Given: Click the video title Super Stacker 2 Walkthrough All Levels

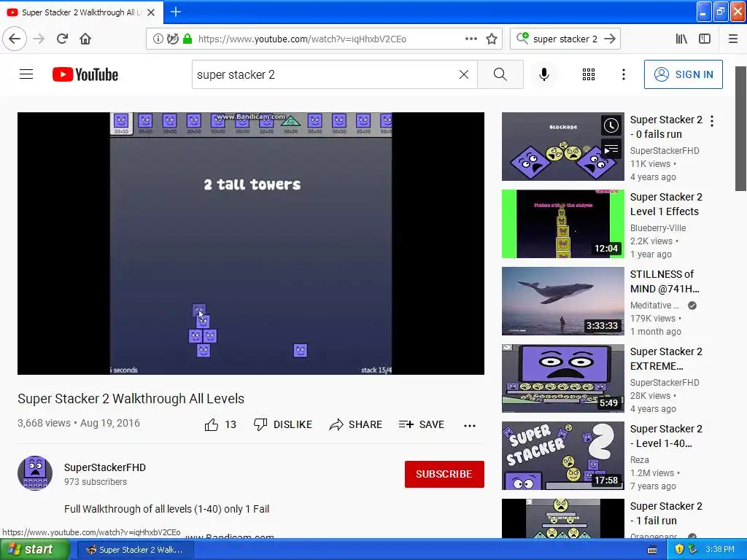Looking at the screenshot, I should (131, 399).
